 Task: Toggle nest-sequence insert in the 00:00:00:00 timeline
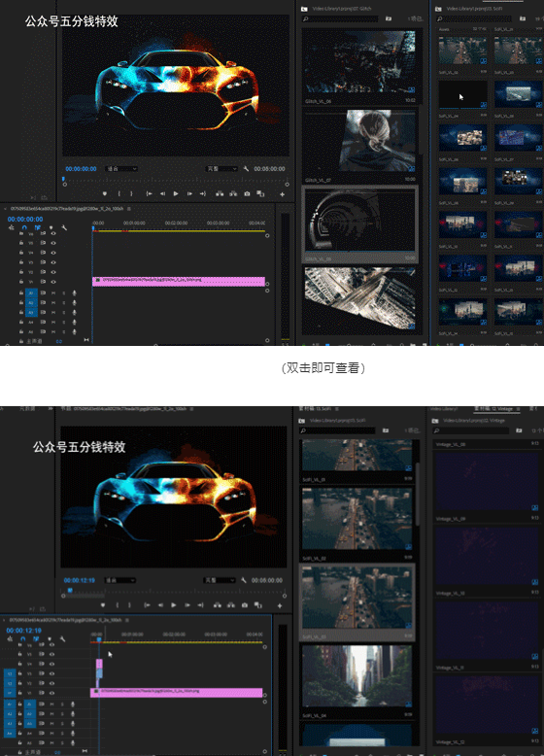[12, 227]
